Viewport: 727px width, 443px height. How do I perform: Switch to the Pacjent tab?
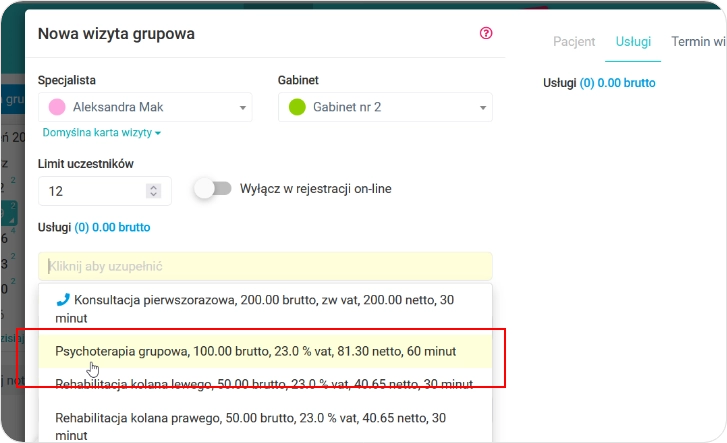[x=574, y=42]
